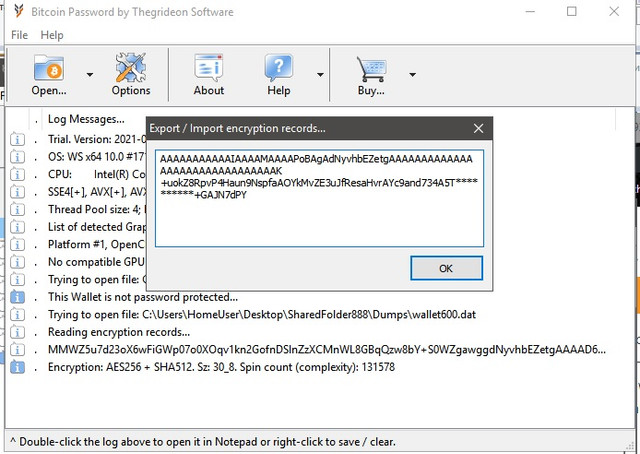Click the status bar hint about Notepad
Viewport: 640px width, 454px height.
[x=203, y=442]
